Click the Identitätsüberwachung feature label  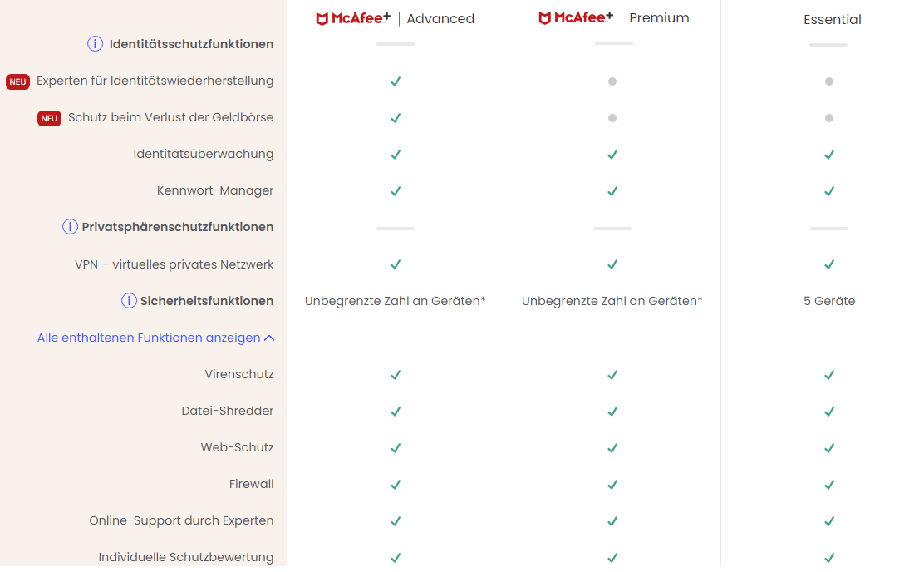pos(204,154)
